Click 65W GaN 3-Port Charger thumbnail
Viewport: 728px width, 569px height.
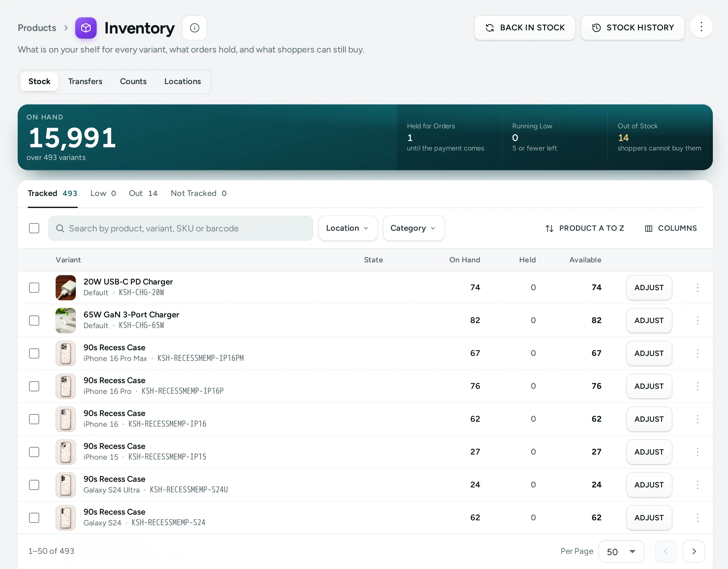pos(66,321)
